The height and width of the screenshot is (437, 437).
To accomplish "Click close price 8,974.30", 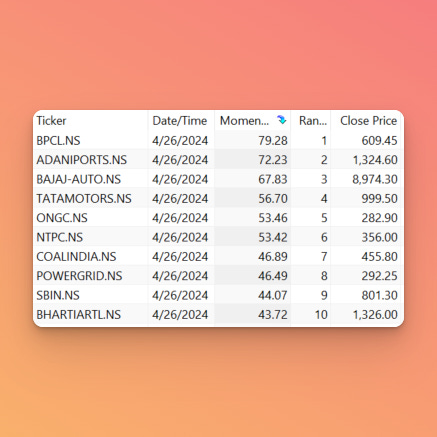I will [375, 179].
